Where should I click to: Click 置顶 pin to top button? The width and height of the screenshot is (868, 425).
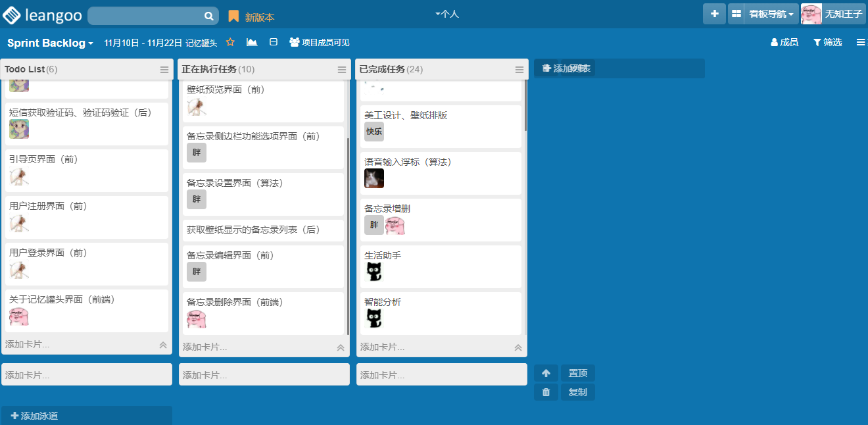click(x=578, y=373)
